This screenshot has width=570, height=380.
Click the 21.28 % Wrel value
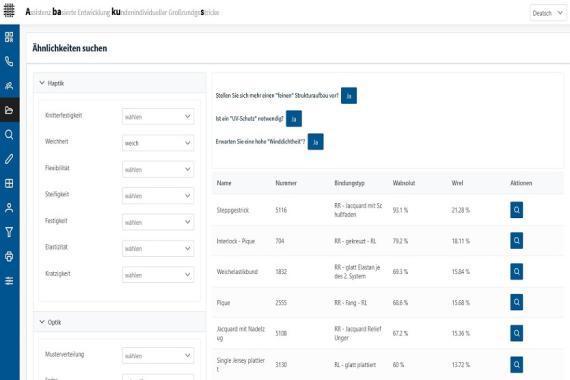point(461,210)
